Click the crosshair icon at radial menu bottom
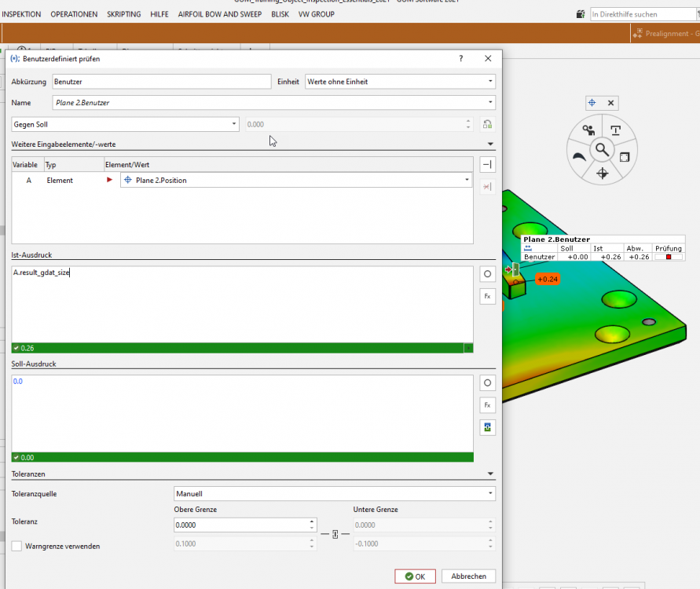This screenshot has height=589, width=700. point(603,174)
